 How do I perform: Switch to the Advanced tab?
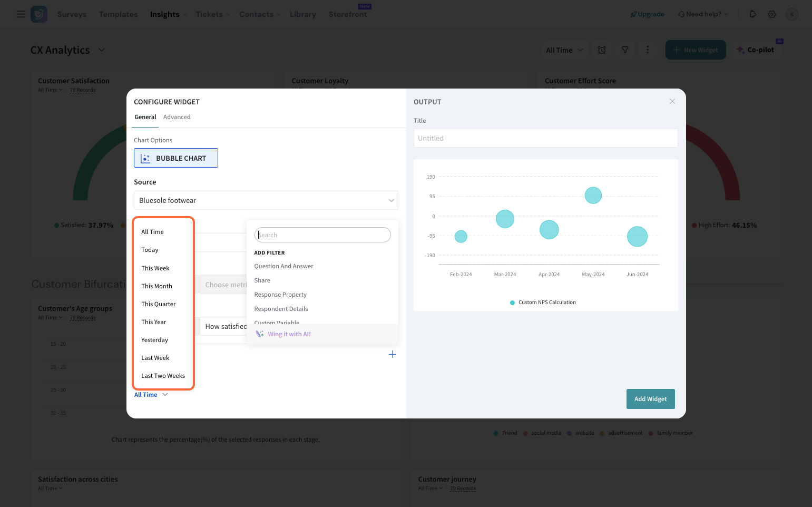click(177, 117)
